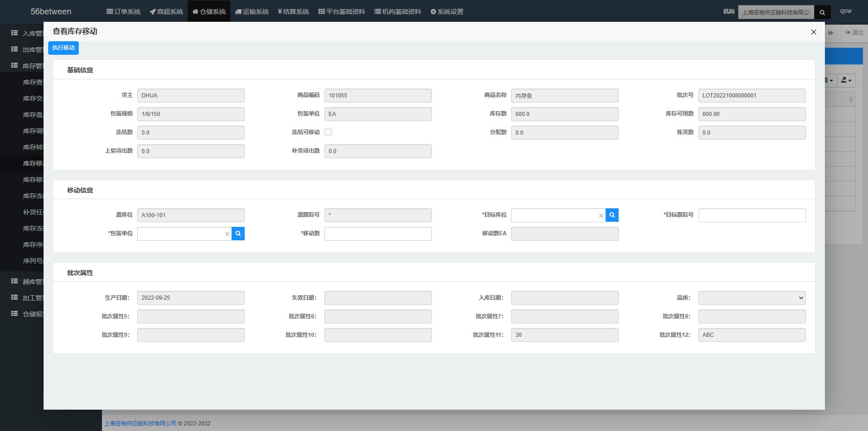Screen dimensions: 868x431
Task: Open the 运输系统 menu
Action: point(252,12)
